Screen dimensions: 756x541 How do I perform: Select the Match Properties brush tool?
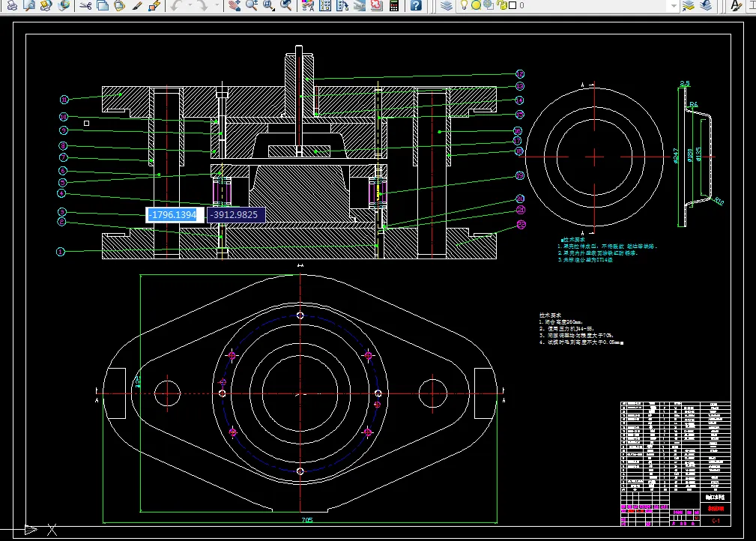pyautogui.click(x=137, y=5)
